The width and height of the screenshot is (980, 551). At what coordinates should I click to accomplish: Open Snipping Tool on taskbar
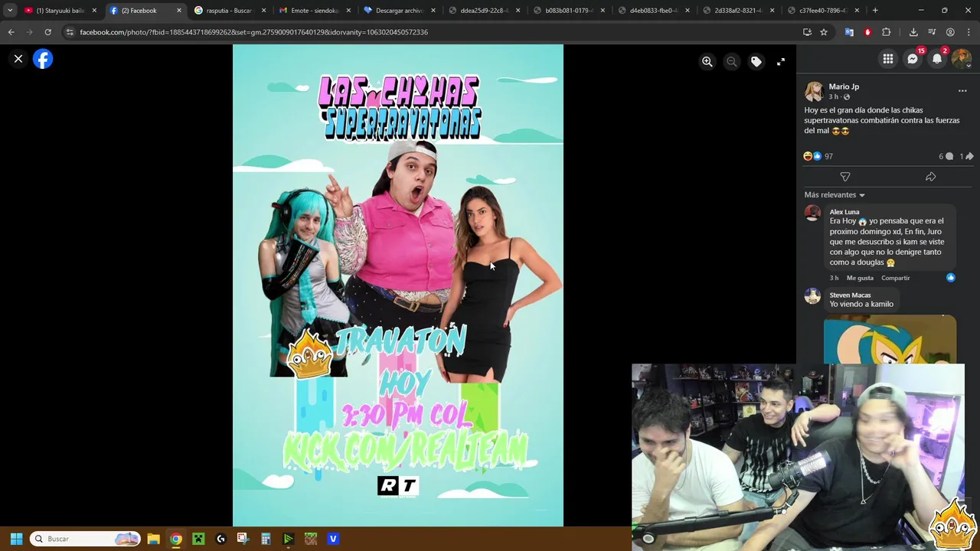pos(243,539)
